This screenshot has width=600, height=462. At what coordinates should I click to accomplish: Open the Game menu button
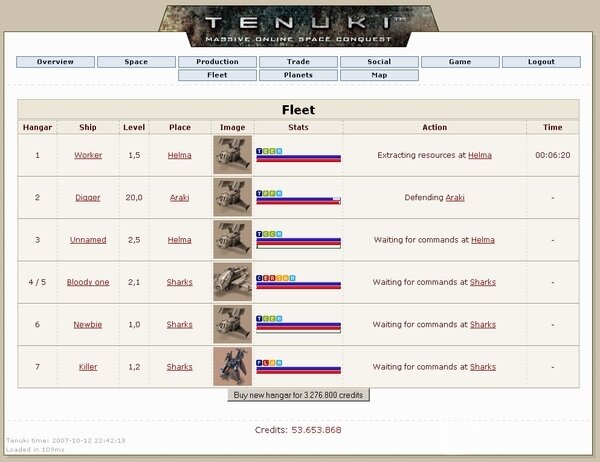[x=460, y=62]
